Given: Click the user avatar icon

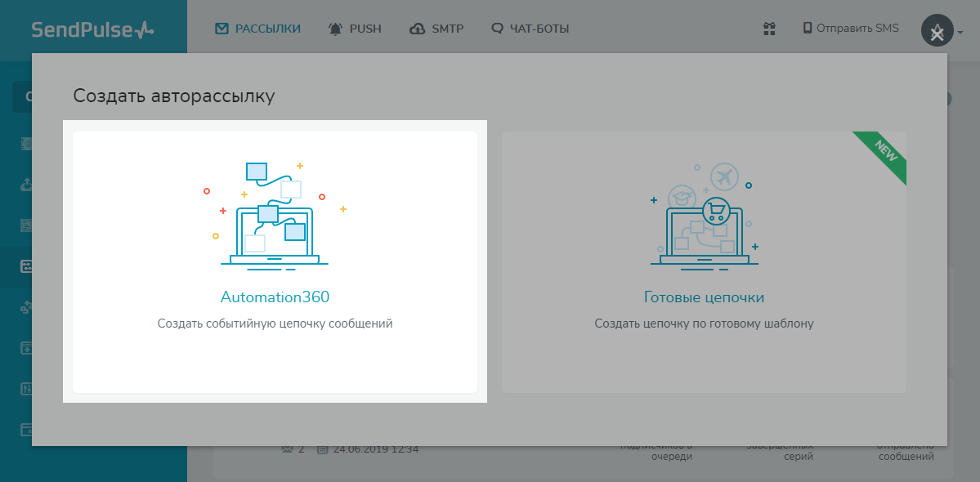Looking at the screenshot, I should [936, 30].
